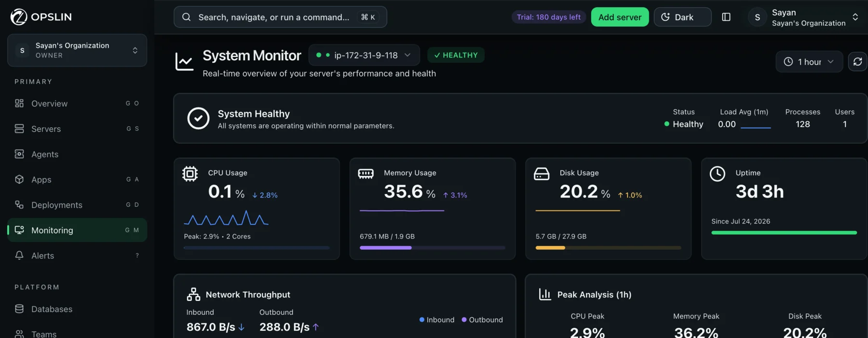Viewport: 868px width, 338px height.
Task: Click the search or run command field
Action: tap(280, 17)
